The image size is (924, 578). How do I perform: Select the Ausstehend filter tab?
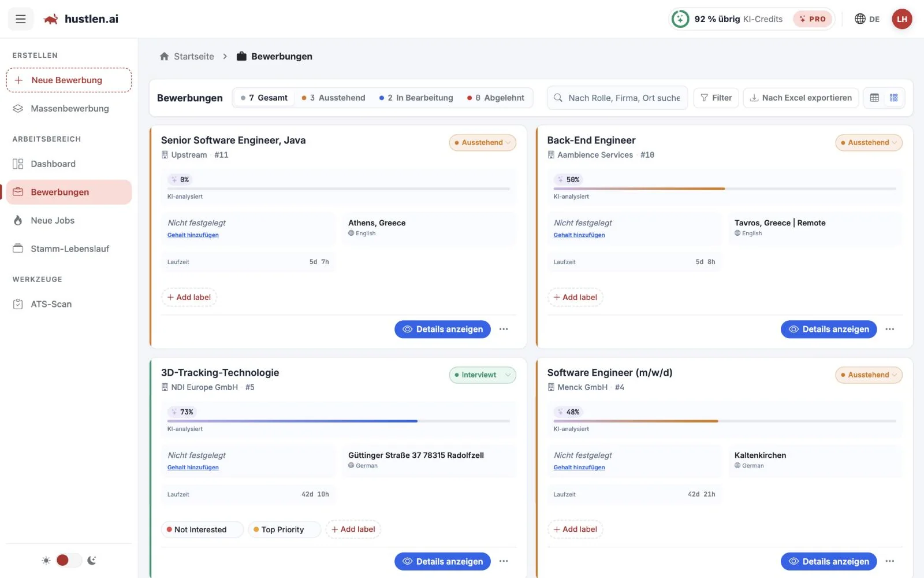tap(334, 98)
